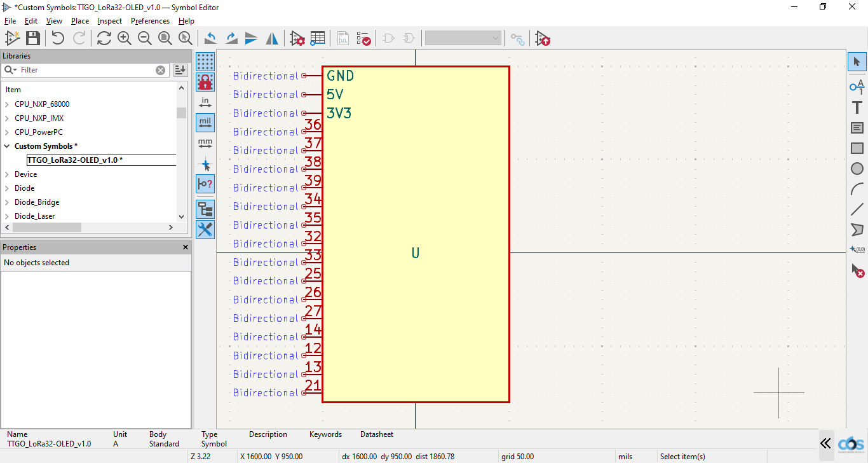
Task: Select the Arc drawing tool
Action: 857,189
